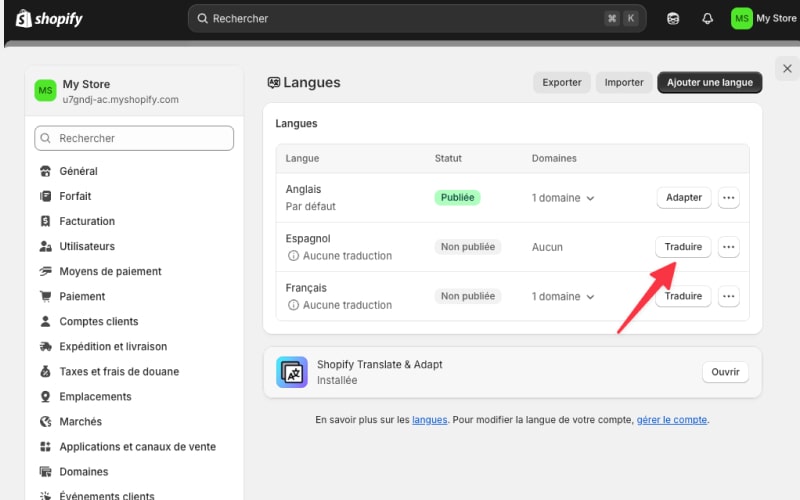Click the Adapter button for Anglais
This screenshot has width=800, height=500.
pyautogui.click(x=684, y=198)
